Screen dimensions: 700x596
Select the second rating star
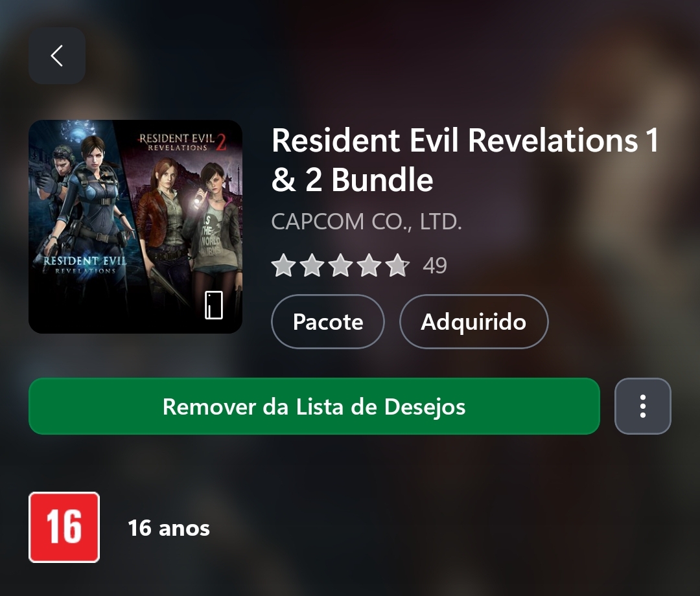[x=312, y=266]
